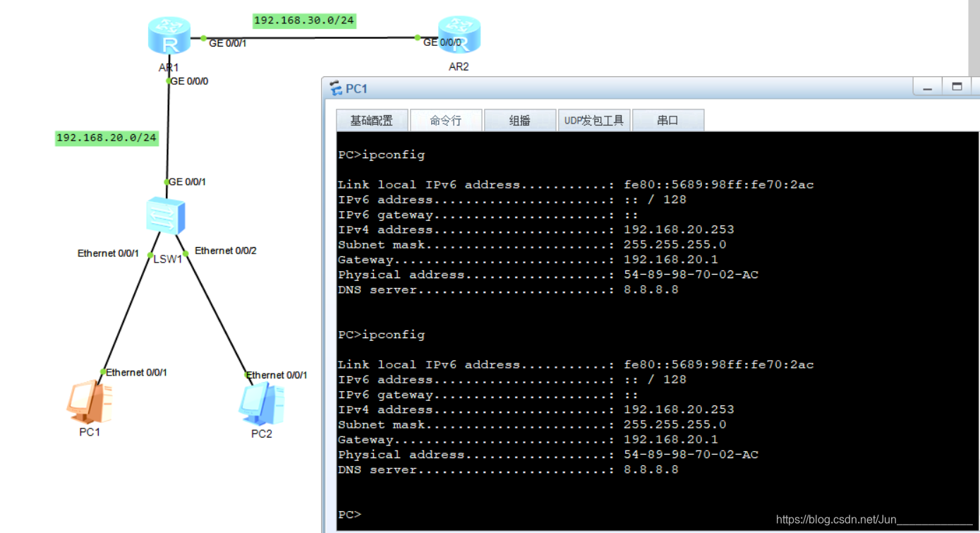Image resolution: width=980 pixels, height=533 pixels.
Task: Click the first PC>ipconfig command line
Action: [x=382, y=155]
